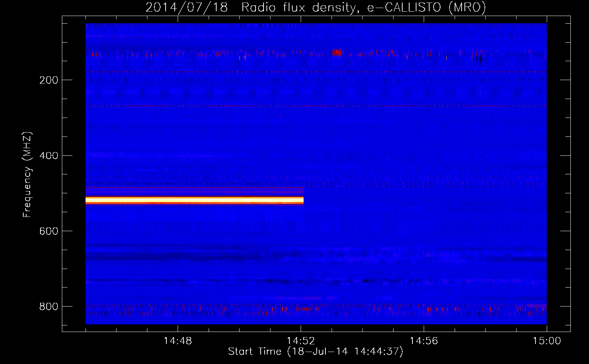
Task: Click the 14:48 time tick label
Action: tap(178, 341)
